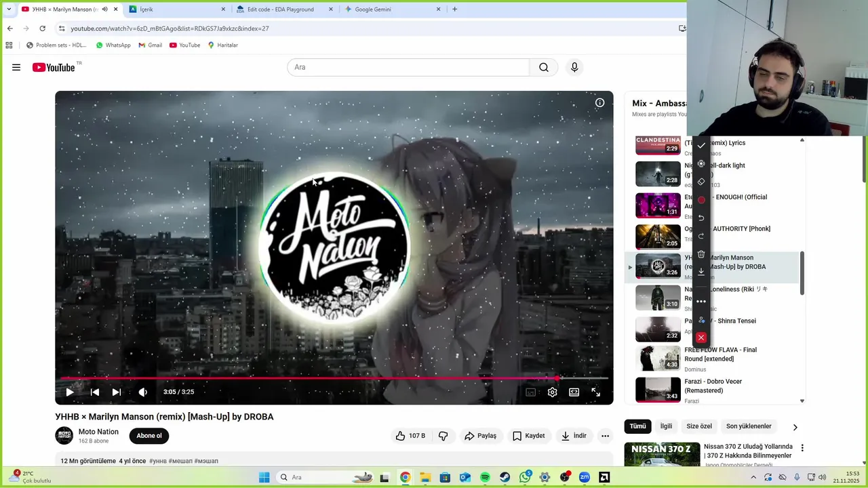Open Spotify from the taskbar
Image resolution: width=868 pixels, height=488 pixels.
coord(485,477)
